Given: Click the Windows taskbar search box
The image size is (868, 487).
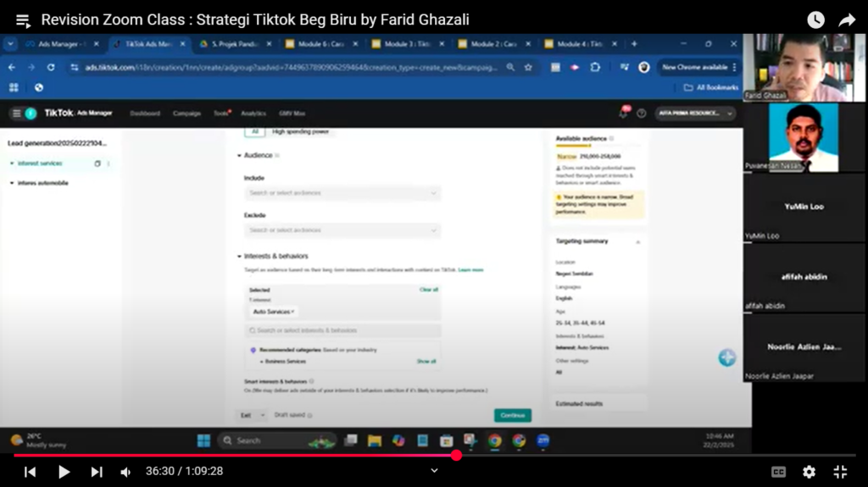Looking at the screenshot, I should coord(277,440).
